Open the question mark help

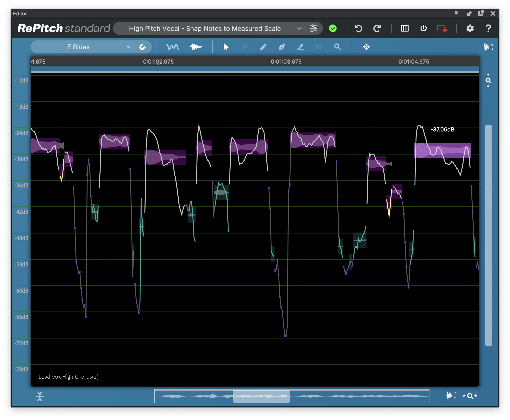pyautogui.click(x=488, y=28)
